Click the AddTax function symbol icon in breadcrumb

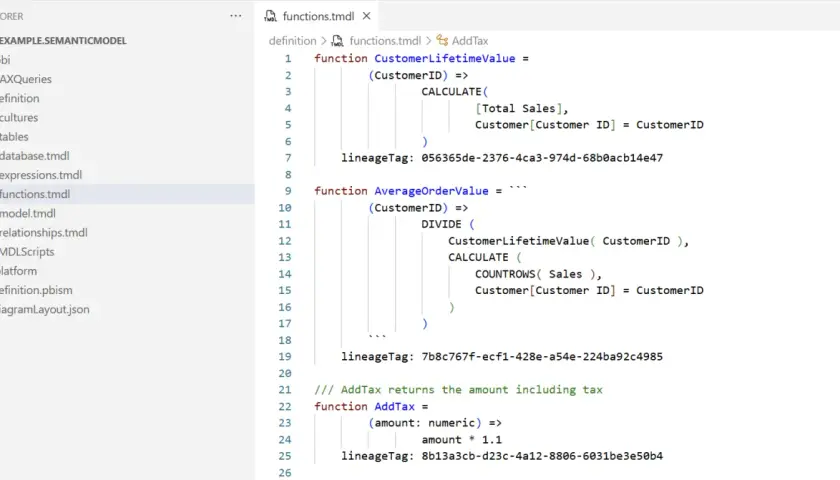pos(442,41)
